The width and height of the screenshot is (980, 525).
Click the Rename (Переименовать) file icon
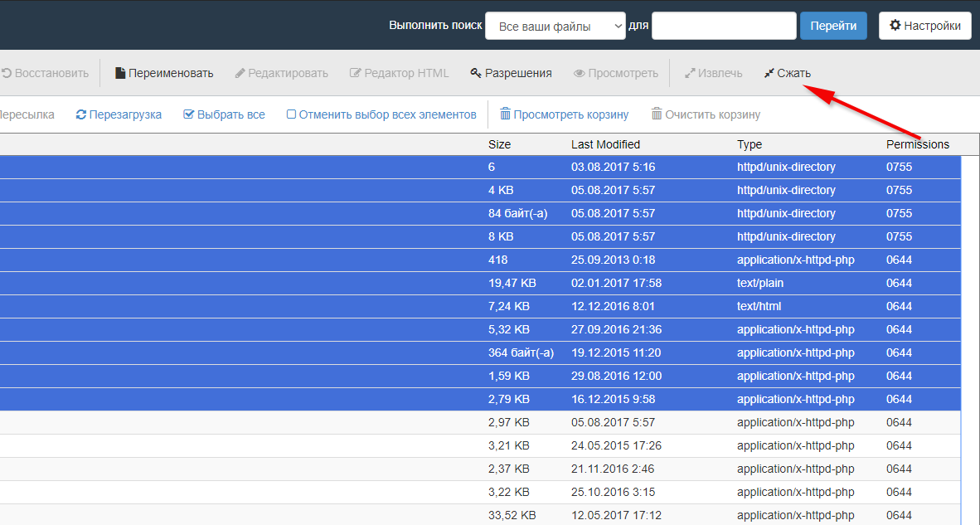click(x=120, y=73)
